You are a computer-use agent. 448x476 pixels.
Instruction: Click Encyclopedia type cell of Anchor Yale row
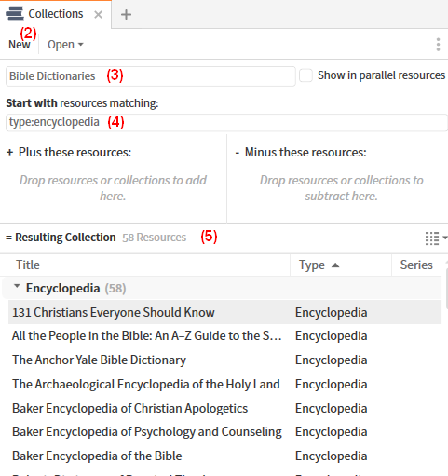point(331,360)
